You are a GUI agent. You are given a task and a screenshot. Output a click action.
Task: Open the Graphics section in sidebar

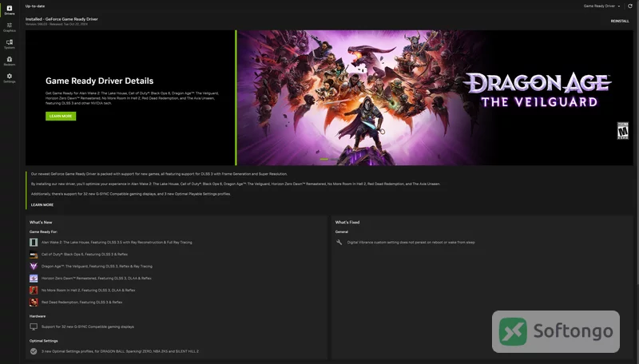(x=10, y=27)
